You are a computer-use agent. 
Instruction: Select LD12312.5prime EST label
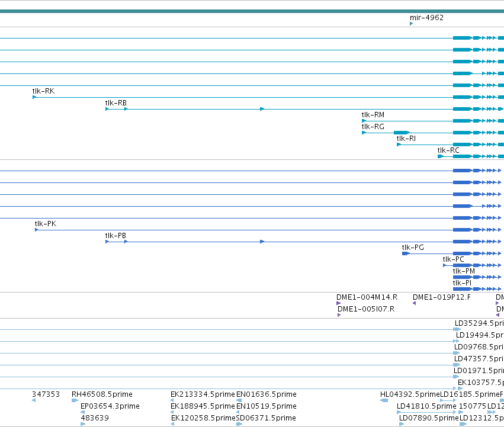coord(482,418)
